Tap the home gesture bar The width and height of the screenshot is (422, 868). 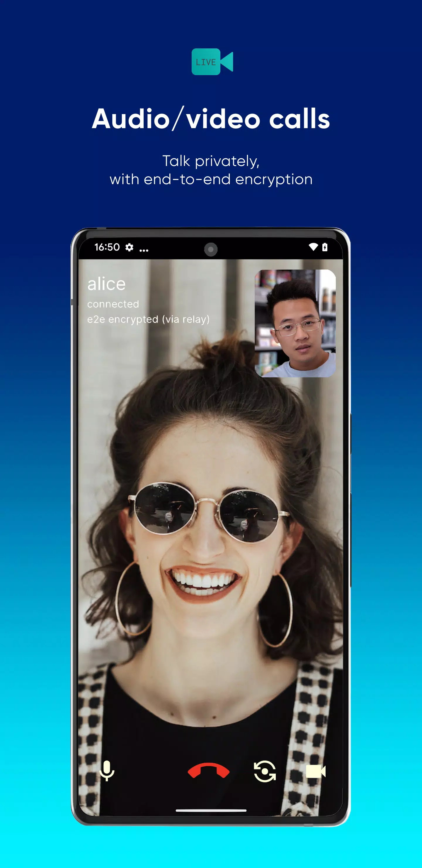coord(211,811)
